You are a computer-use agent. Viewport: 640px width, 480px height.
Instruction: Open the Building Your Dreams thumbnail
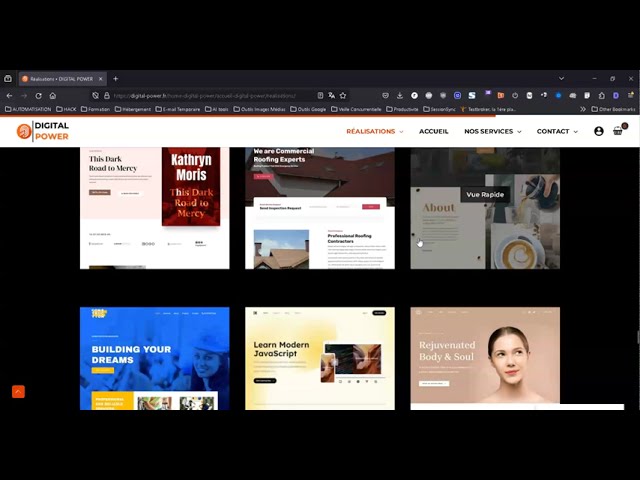click(x=155, y=358)
